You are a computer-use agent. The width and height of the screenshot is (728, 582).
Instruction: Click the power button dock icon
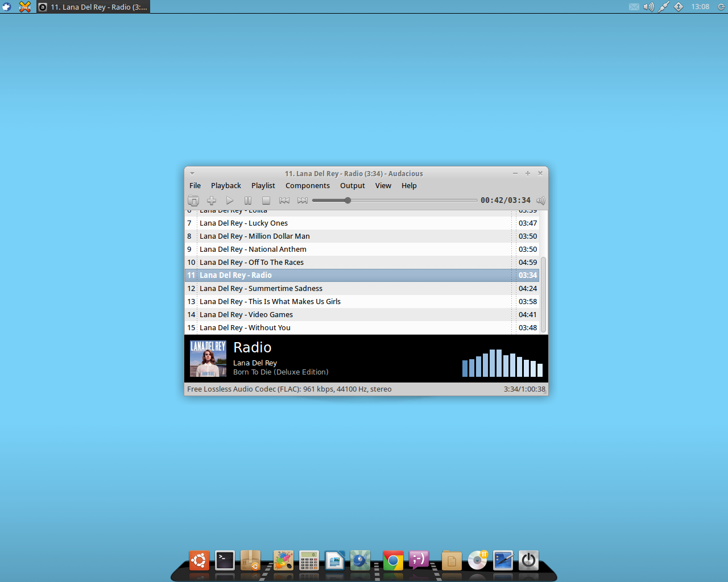coord(528,561)
